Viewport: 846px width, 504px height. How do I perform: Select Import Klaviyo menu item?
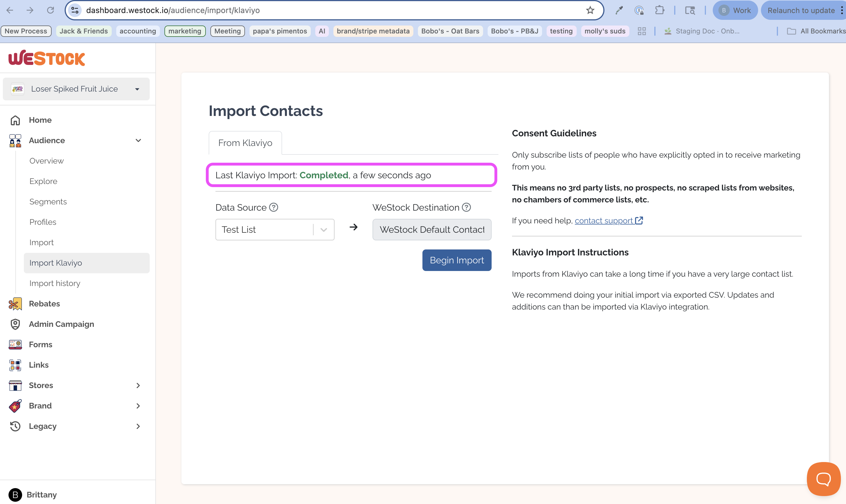pos(86,263)
